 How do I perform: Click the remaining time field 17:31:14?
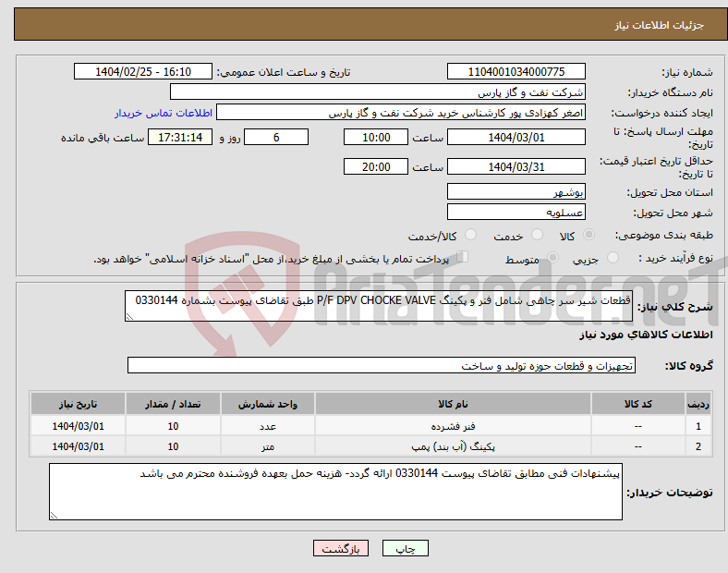click(x=180, y=137)
